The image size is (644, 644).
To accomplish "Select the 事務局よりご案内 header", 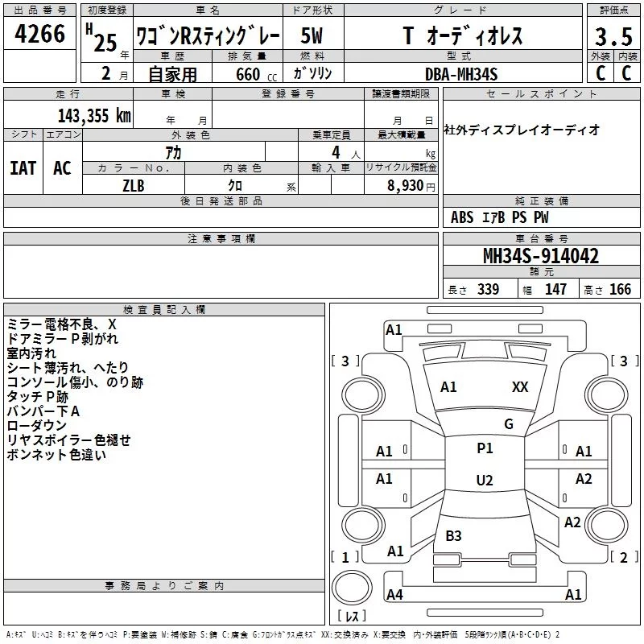I will click(x=164, y=586).
